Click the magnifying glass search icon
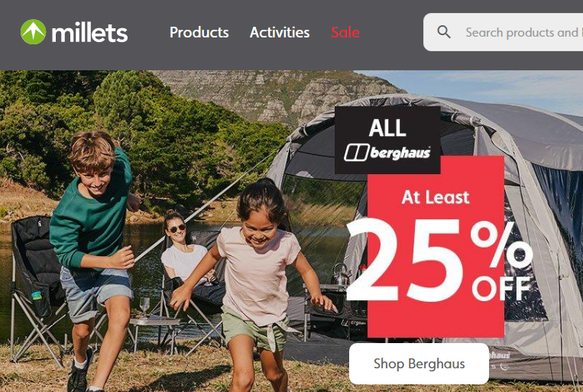The image size is (583, 392). coord(444,32)
